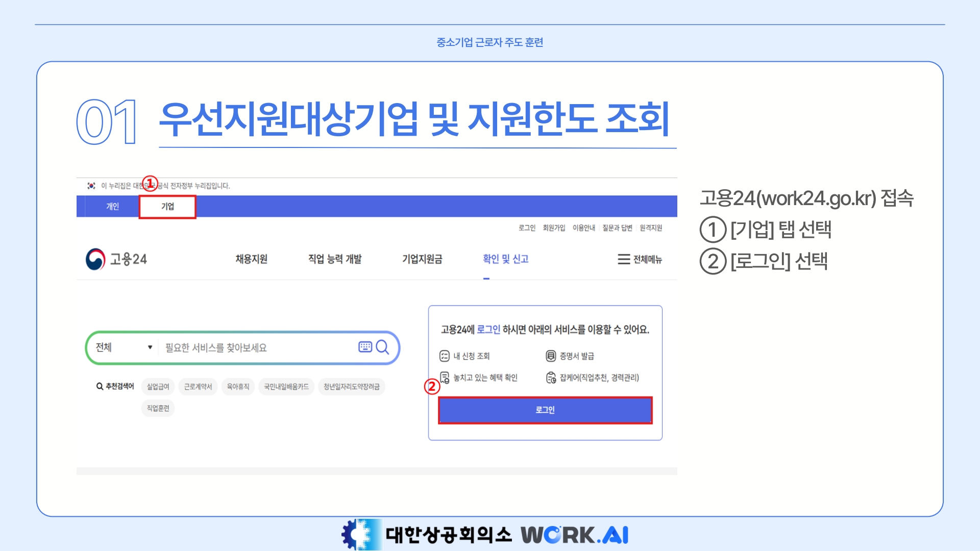This screenshot has height=551, width=980.
Task: Select the 실업급여 recommended keyword
Action: (158, 387)
